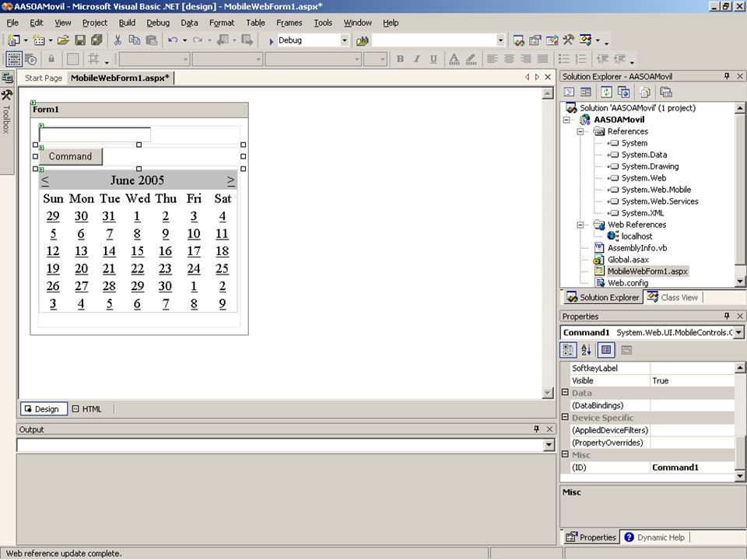Collapse the References tree node
The width and height of the screenshot is (747, 560).
pos(580,131)
